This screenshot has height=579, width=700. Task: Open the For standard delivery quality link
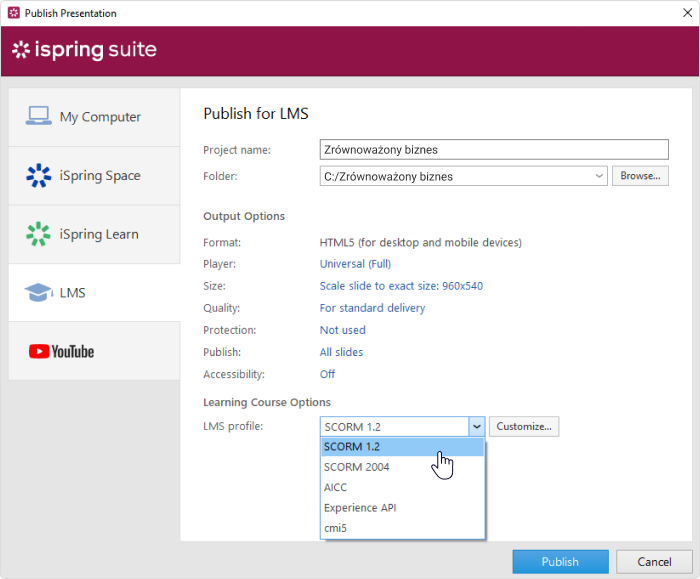[372, 308]
